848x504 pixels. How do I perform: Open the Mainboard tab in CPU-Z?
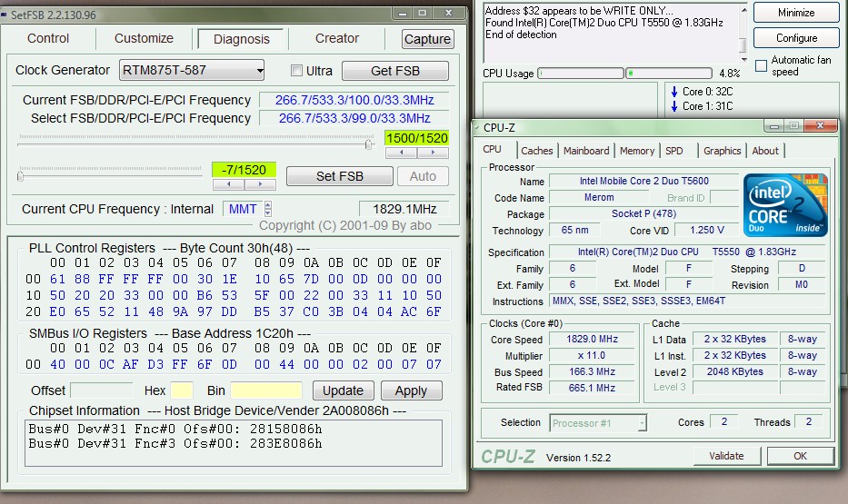click(586, 151)
